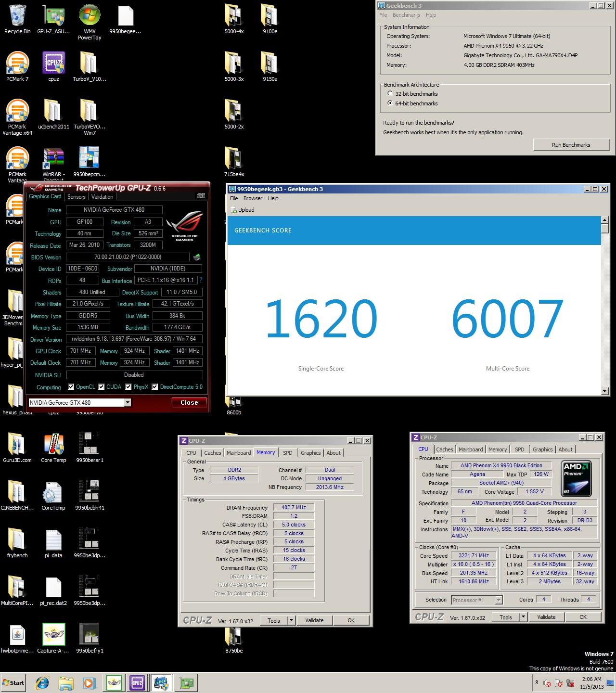Expand the Tools dropdown arrow in CPU-Z Memory window
Image resolution: width=616 pixels, height=693 pixels.
[291, 620]
